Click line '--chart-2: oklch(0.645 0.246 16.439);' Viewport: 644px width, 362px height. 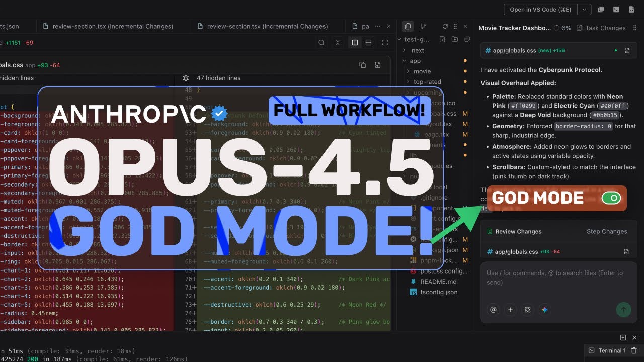point(62,279)
